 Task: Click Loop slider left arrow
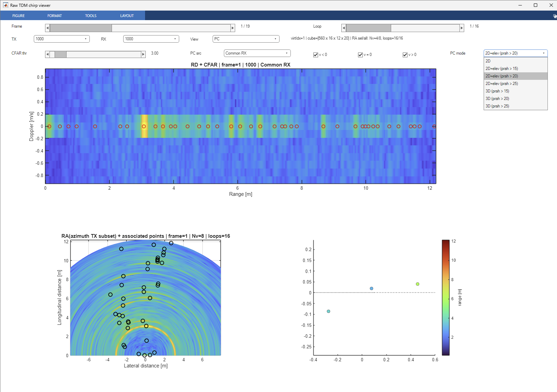[344, 28]
